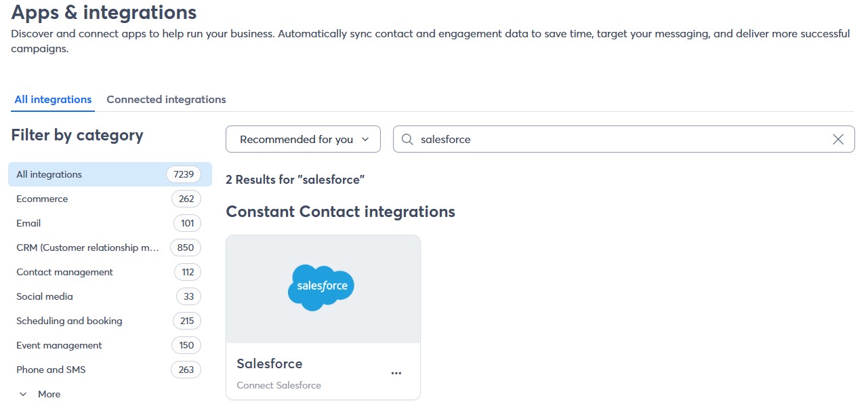Switch to the Connected integrations tab
The width and height of the screenshot is (868, 413).
pos(166,99)
